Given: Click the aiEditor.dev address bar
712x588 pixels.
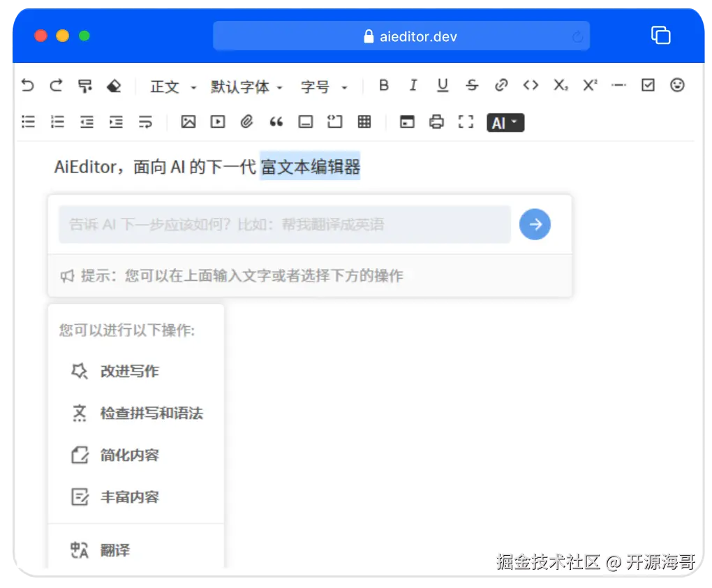Looking at the screenshot, I should pyautogui.click(x=401, y=36).
